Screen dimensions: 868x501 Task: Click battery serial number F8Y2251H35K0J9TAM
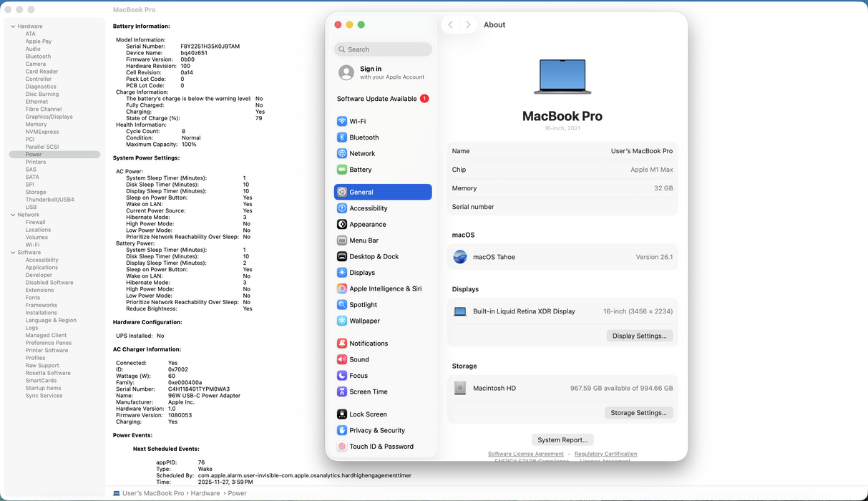click(x=210, y=47)
